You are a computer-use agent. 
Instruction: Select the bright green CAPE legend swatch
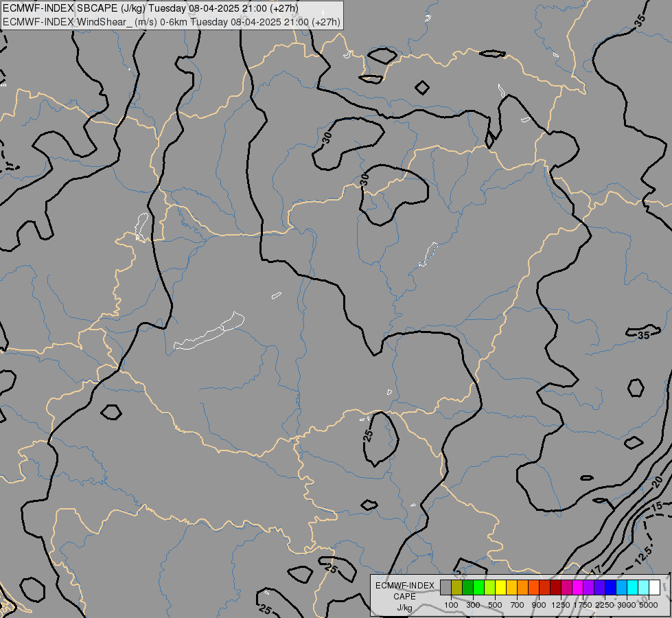point(478,587)
